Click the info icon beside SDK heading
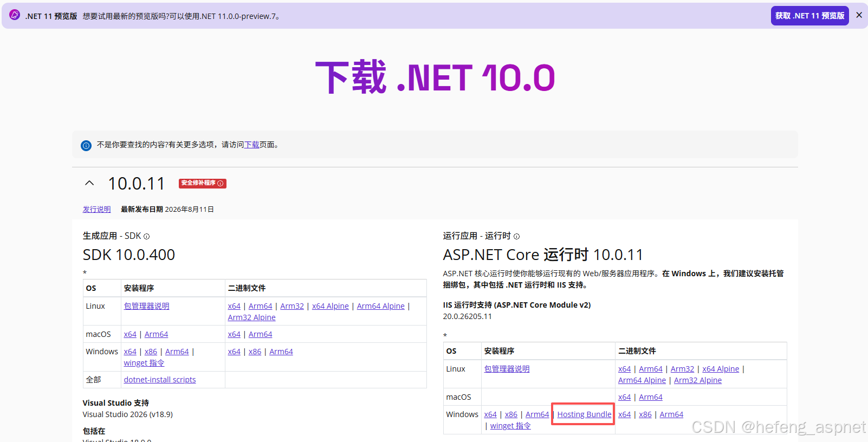 point(146,236)
